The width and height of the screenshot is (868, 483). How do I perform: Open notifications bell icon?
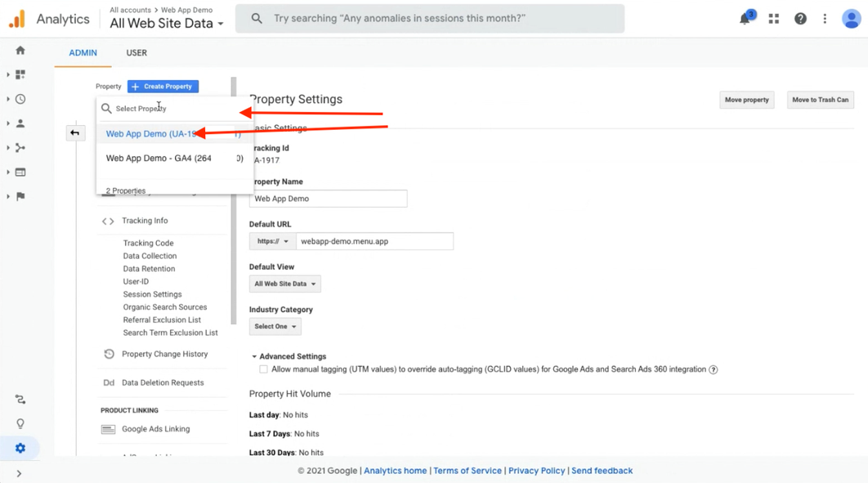[x=745, y=18]
